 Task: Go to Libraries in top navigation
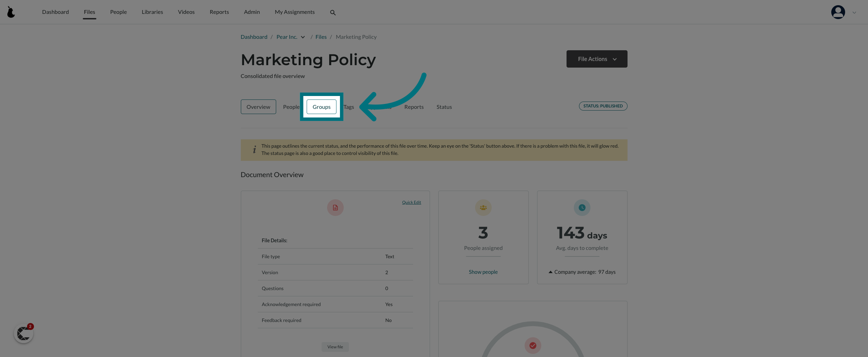152,12
